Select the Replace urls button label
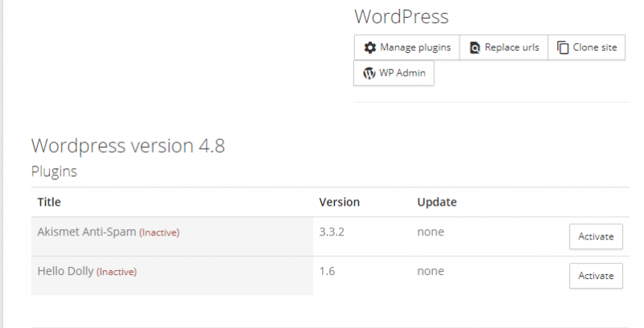The width and height of the screenshot is (644, 328). (512, 47)
